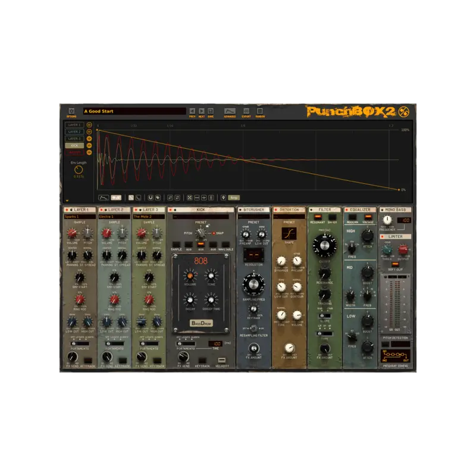Switch kick generator to Wavetable mode
The height and width of the screenshot is (476, 476).
coord(226,245)
